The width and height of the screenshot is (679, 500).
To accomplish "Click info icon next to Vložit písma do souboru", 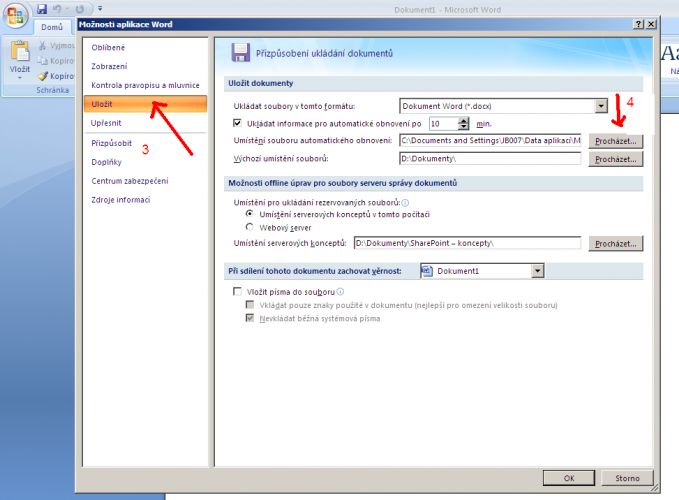I will [340, 292].
